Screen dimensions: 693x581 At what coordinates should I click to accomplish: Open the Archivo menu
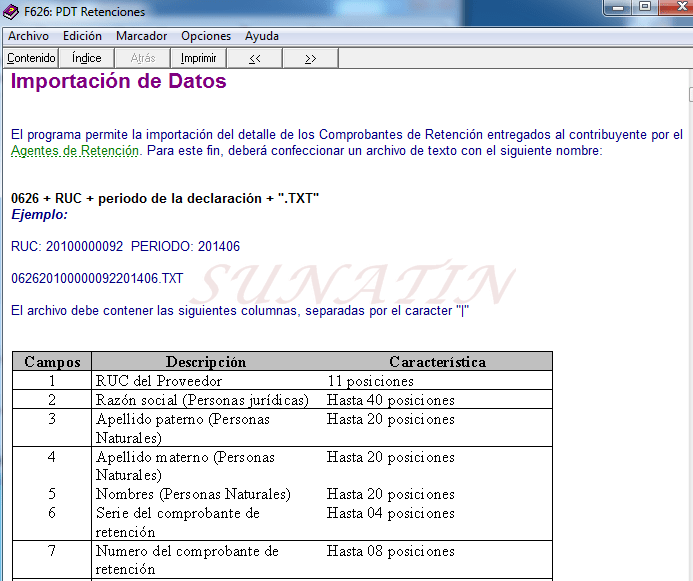point(28,36)
